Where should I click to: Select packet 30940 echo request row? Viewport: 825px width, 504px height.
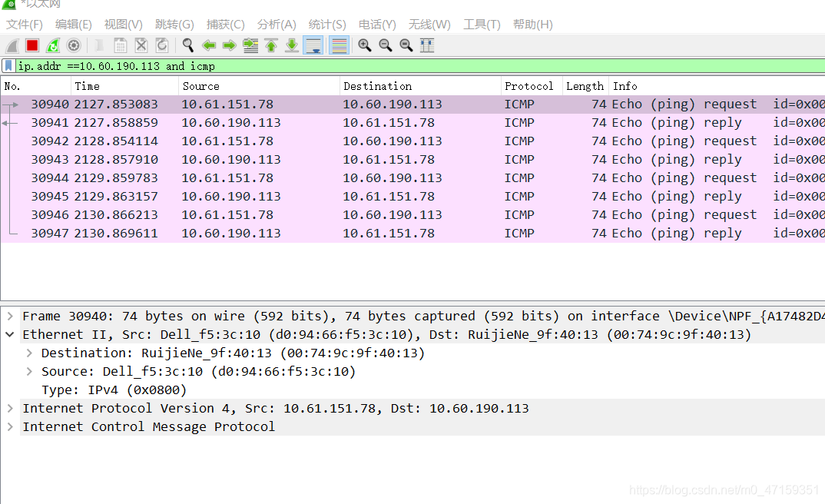point(412,104)
